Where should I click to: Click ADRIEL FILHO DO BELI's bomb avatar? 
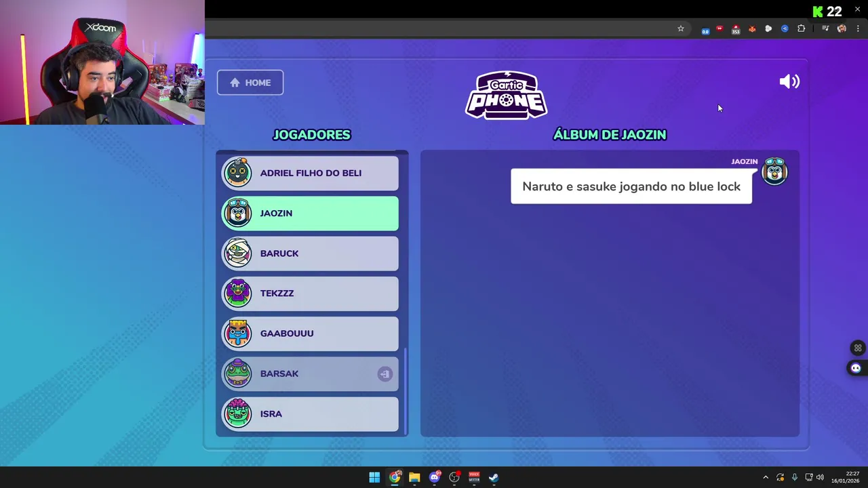click(238, 172)
